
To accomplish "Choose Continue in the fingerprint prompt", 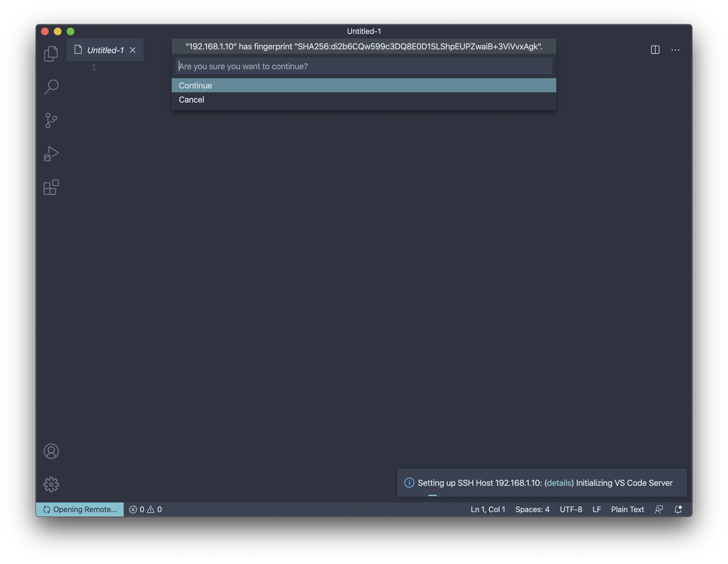I will (364, 85).
